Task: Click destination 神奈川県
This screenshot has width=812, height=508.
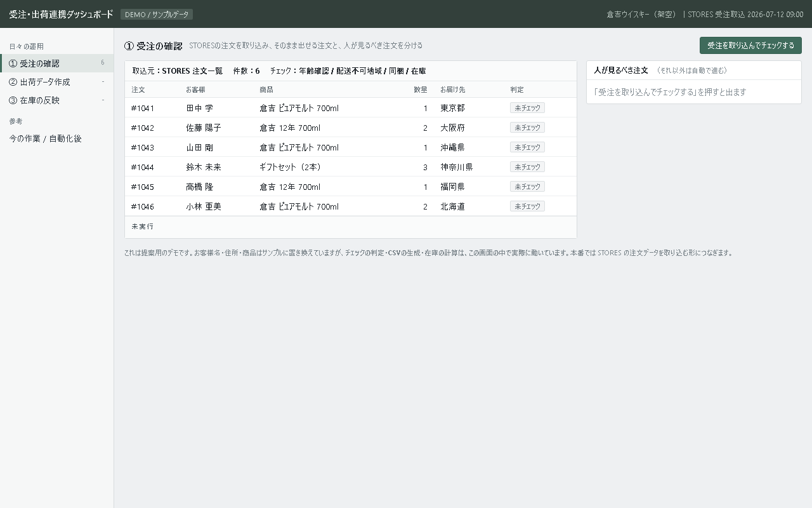Action: click(457, 168)
